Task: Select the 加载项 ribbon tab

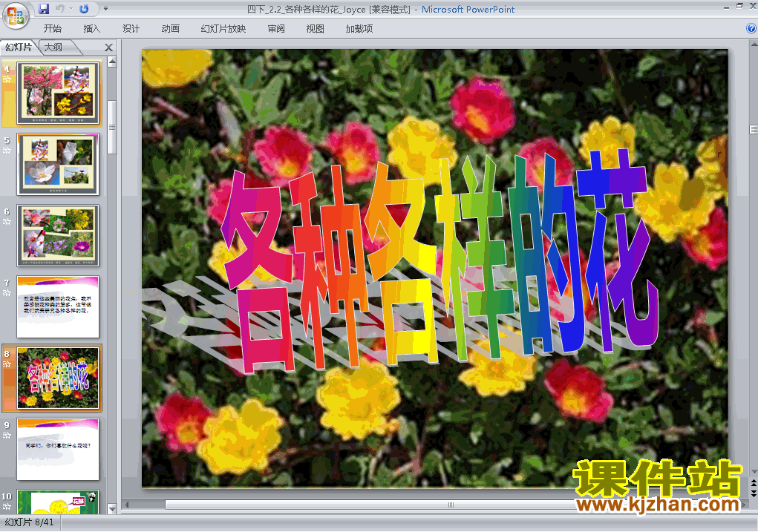Action: pos(359,29)
